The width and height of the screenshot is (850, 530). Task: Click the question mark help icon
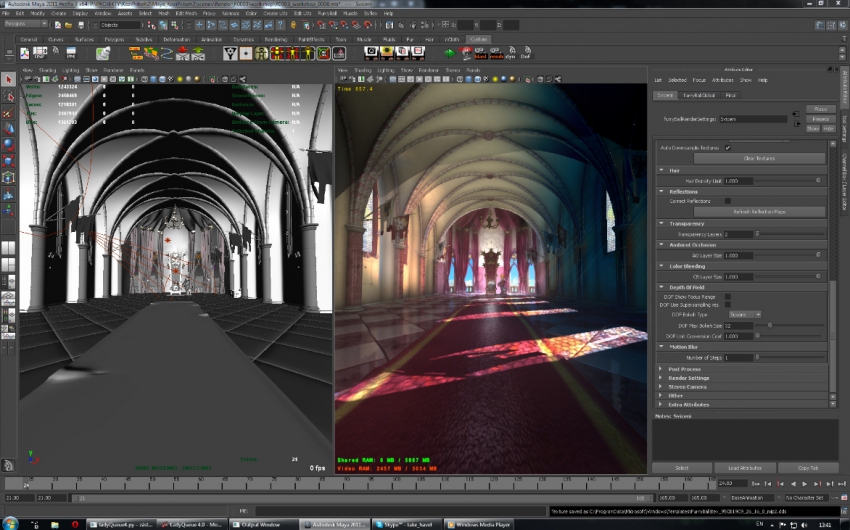click(280, 25)
